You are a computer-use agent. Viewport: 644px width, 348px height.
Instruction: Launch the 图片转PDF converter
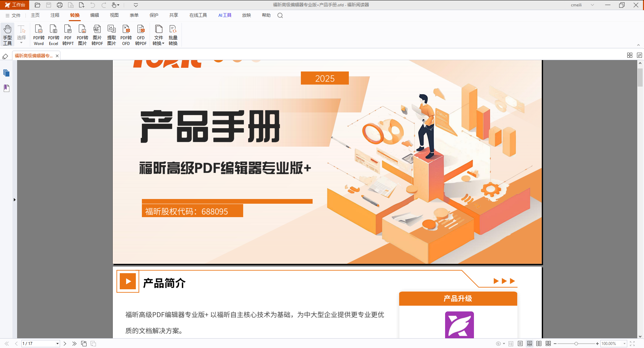[x=97, y=35]
